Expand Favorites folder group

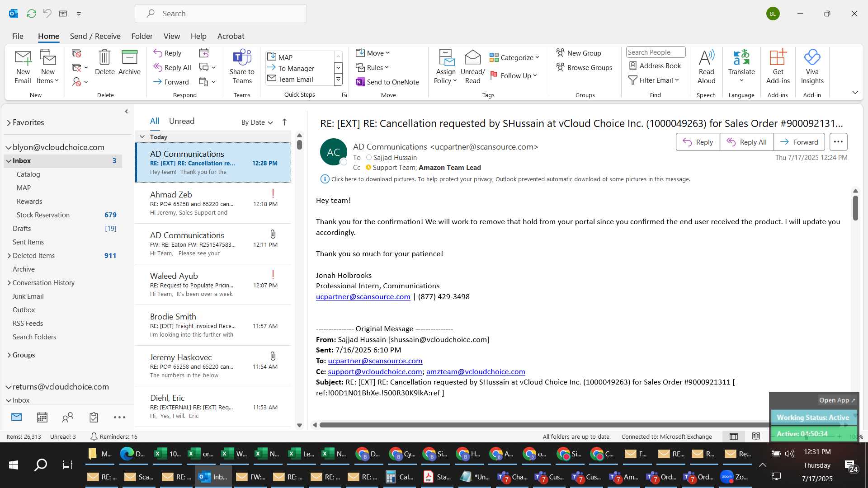(9, 122)
